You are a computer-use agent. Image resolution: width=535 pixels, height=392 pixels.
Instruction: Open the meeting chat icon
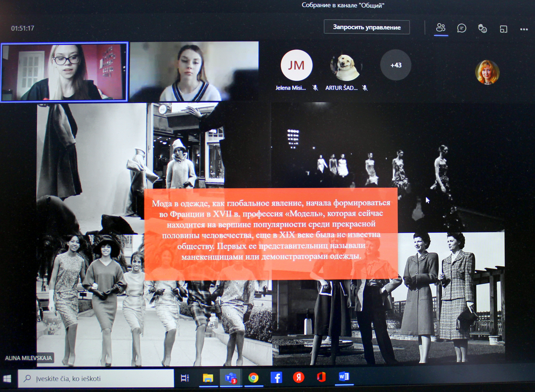click(461, 28)
